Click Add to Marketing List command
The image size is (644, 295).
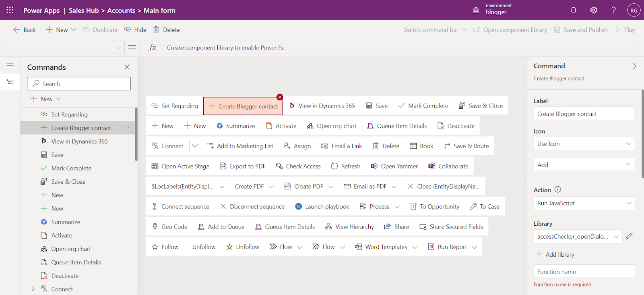[x=240, y=146]
